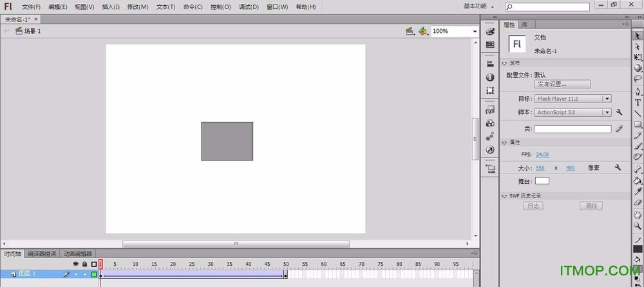The width and height of the screenshot is (644, 287).
Task: Open the Motion Presets panel icon
Action: (490, 136)
